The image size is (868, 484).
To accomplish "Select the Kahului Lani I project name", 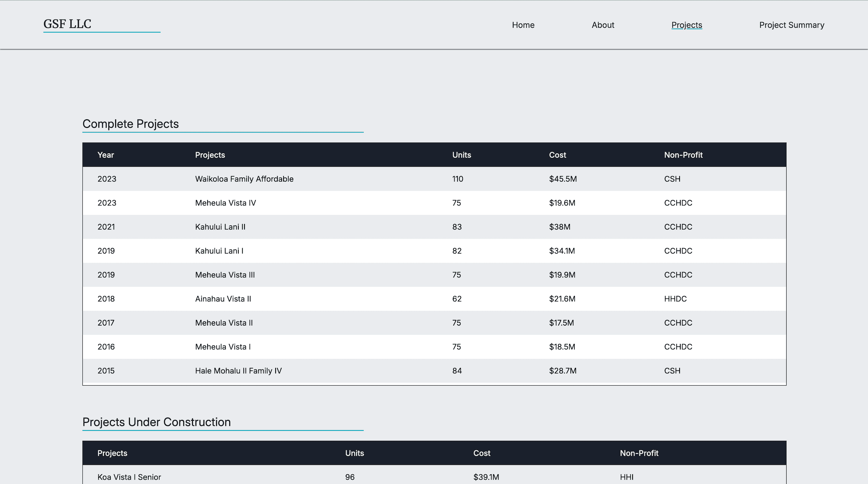I will click(219, 251).
